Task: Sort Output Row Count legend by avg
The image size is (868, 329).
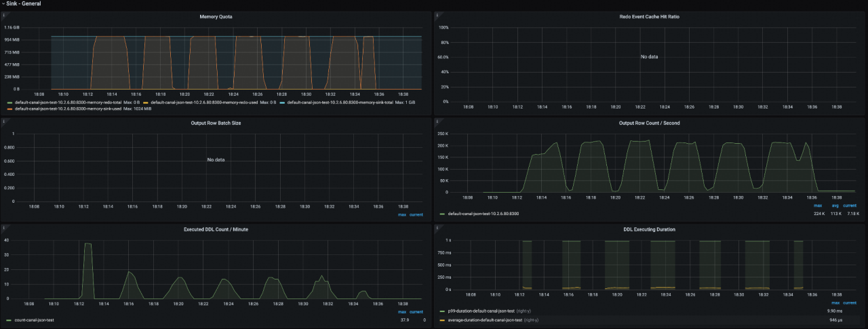Action: click(835, 206)
